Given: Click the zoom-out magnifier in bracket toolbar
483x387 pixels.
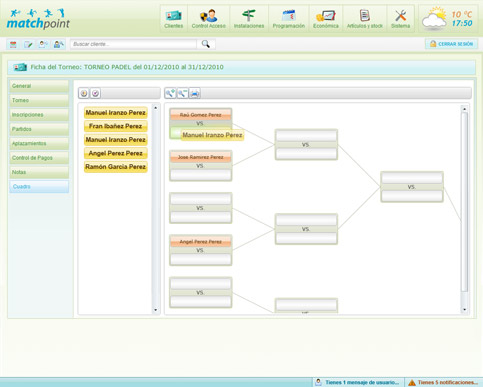Looking at the screenshot, I should click(x=182, y=93).
